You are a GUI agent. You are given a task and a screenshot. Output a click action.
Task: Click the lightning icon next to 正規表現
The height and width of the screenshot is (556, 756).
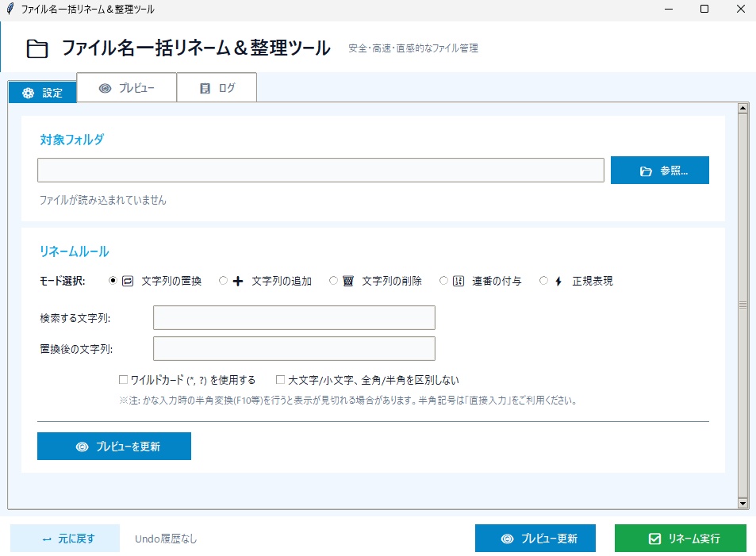click(558, 281)
